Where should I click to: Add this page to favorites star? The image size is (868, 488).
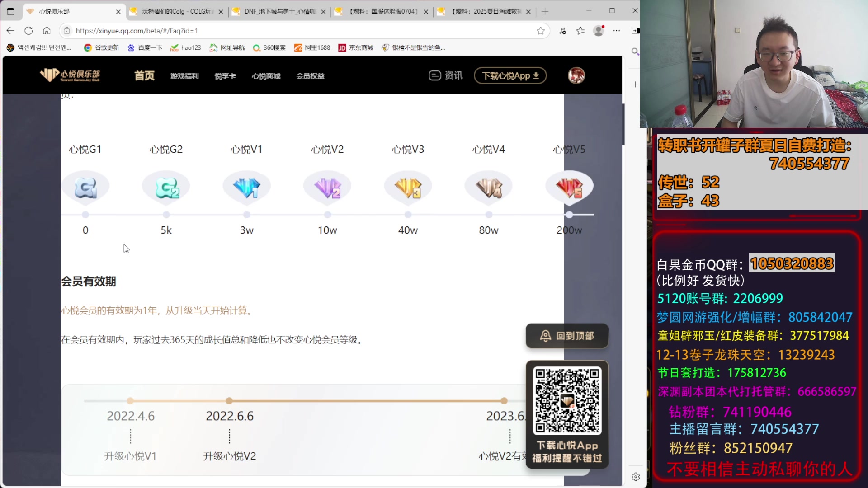click(541, 31)
